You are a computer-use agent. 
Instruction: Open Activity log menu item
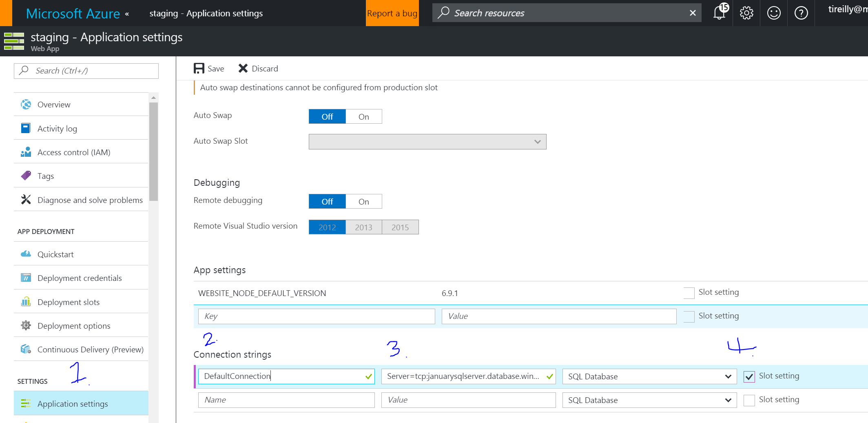pyautogui.click(x=81, y=128)
